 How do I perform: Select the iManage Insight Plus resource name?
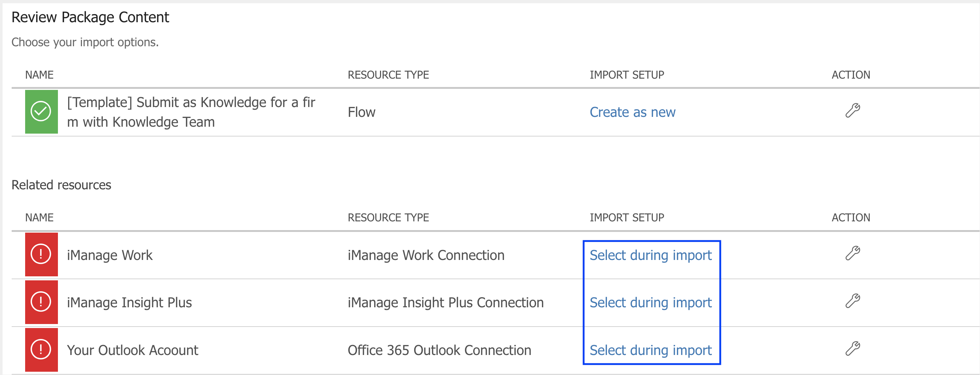click(x=129, y=302)
